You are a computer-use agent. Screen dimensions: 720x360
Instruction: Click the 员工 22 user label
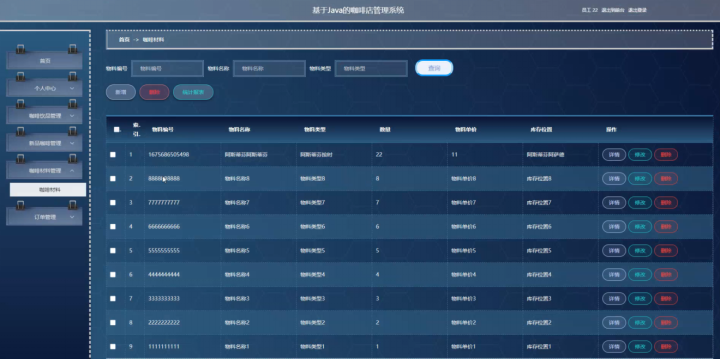pos(590,10)
